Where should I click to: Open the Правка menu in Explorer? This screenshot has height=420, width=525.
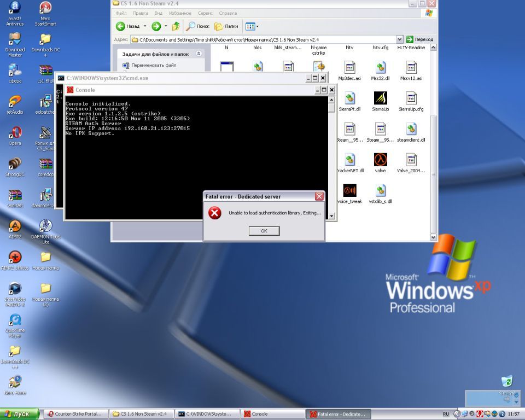[x=141, y=13]
